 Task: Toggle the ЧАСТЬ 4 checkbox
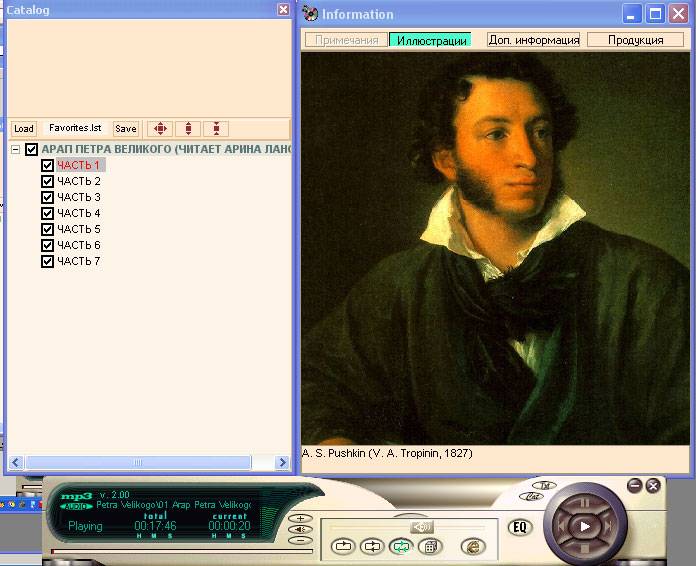(x=47, y=213)
